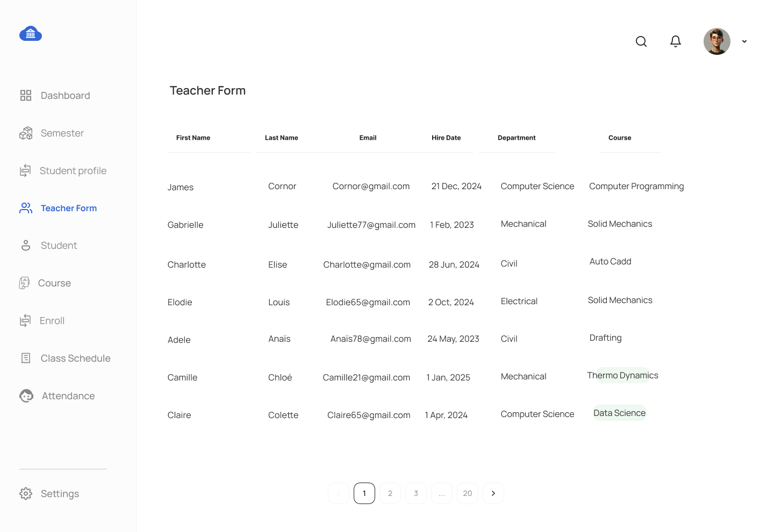Jump to last page 20
774x532 pixels.
pos(468,493)
